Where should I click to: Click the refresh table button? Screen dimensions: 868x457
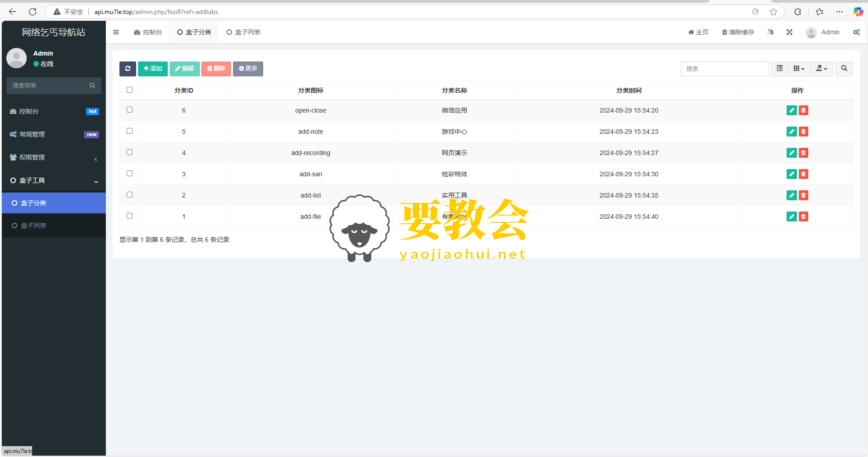point(128,69)
